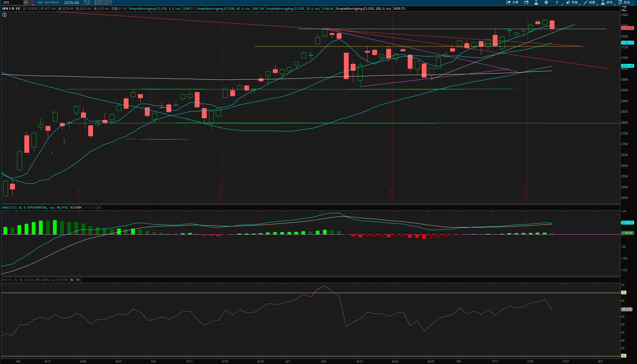Image resolution: width=637 pixels, height=364 pixels.
Task: Open the 风格 (Style) dropdown
Action: [572, 2]
